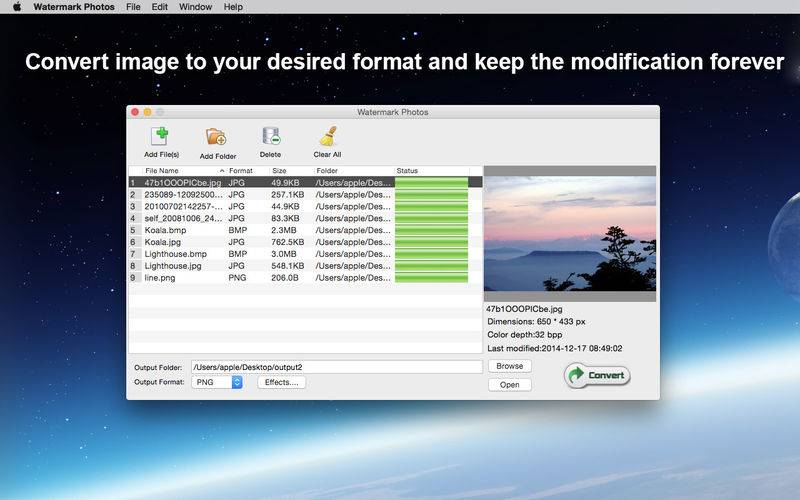Screen dimensions: 800x500
Task: Open the Window menu
Action: click(x=195, y=7)
